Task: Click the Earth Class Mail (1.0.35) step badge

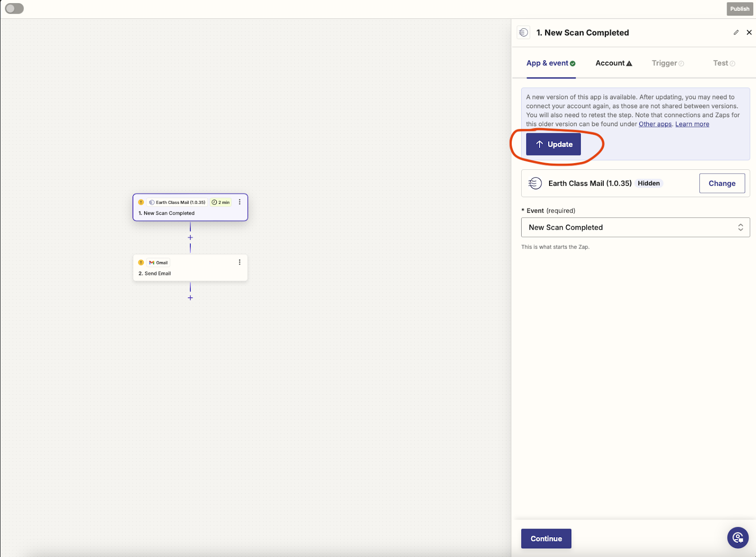Action: click(177, 202)
